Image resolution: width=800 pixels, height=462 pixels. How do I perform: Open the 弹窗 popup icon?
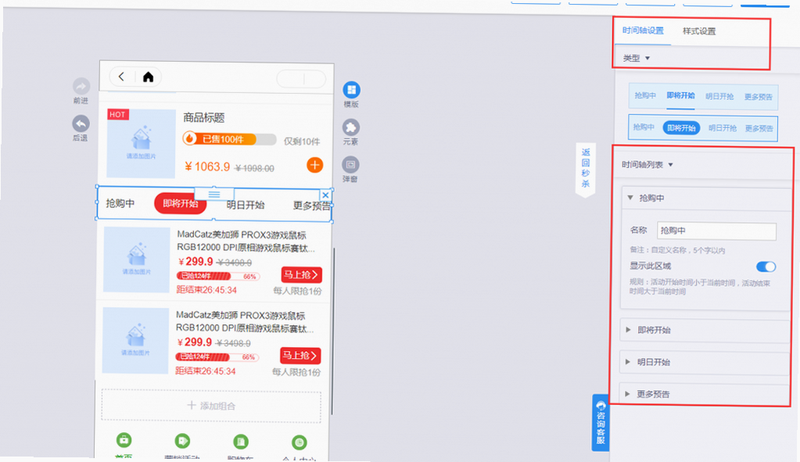point(350,165)
